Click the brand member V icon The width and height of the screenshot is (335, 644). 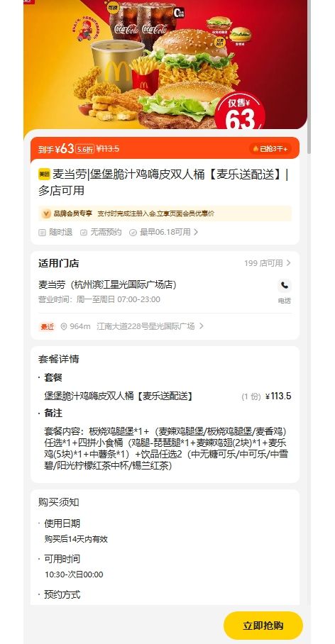click(46, 213)
